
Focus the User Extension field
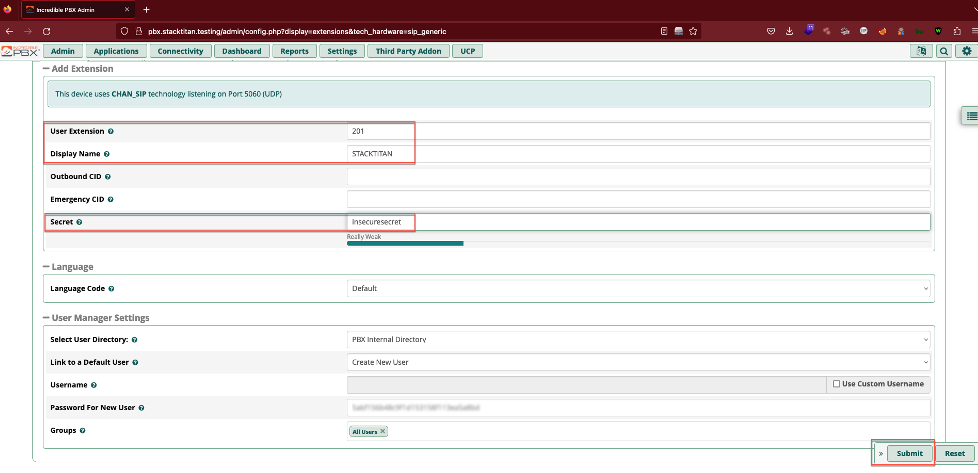pyautogui.click(x=639, y=132)
